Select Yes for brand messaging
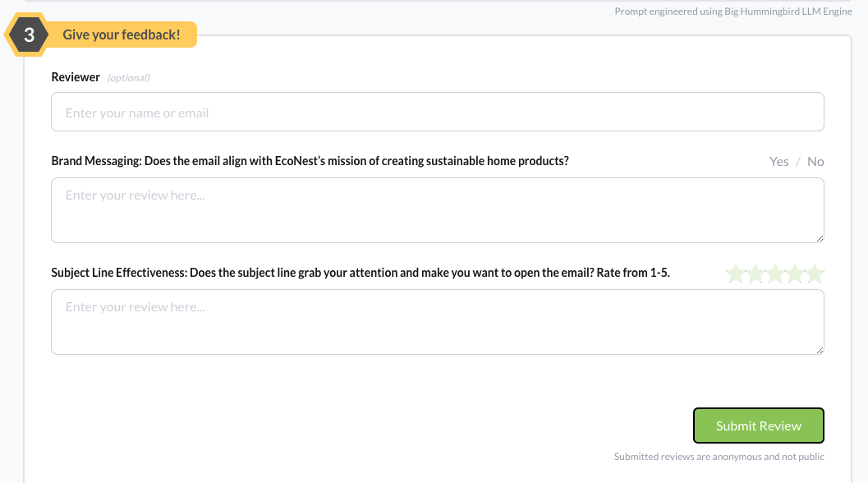 (x=778, y=162)
